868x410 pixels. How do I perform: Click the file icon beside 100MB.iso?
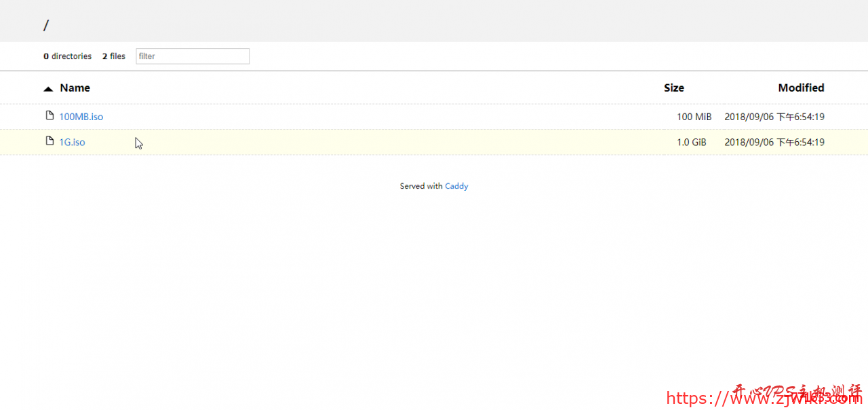point(50,115)
